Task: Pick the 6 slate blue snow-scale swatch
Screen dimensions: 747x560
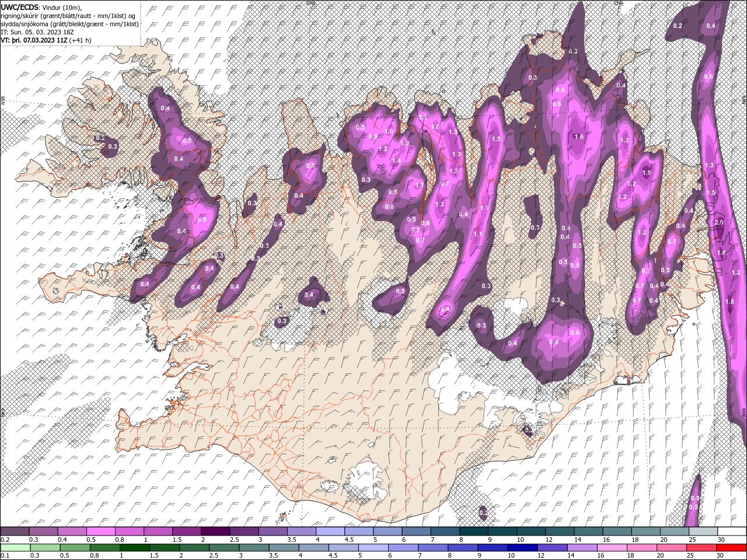Action: pos(415,531)
